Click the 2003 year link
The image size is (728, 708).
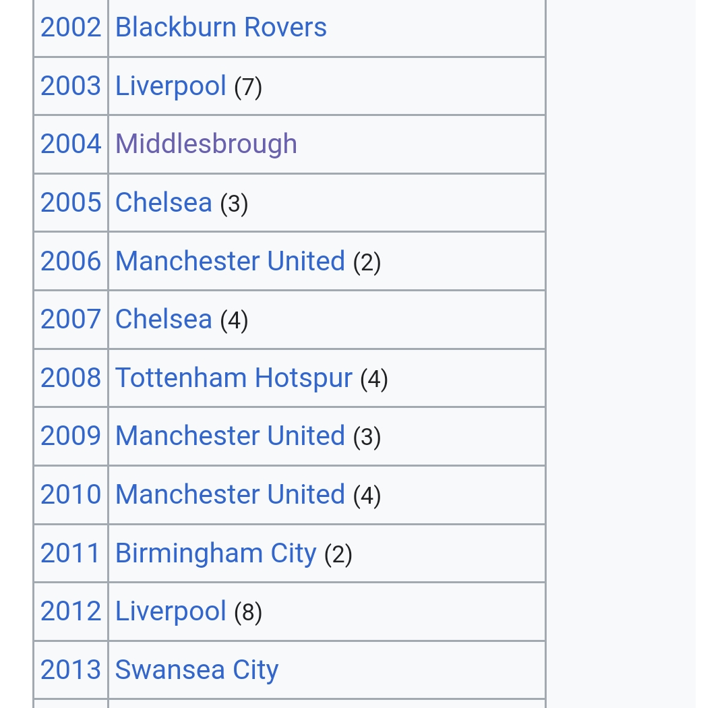(70, 86)
